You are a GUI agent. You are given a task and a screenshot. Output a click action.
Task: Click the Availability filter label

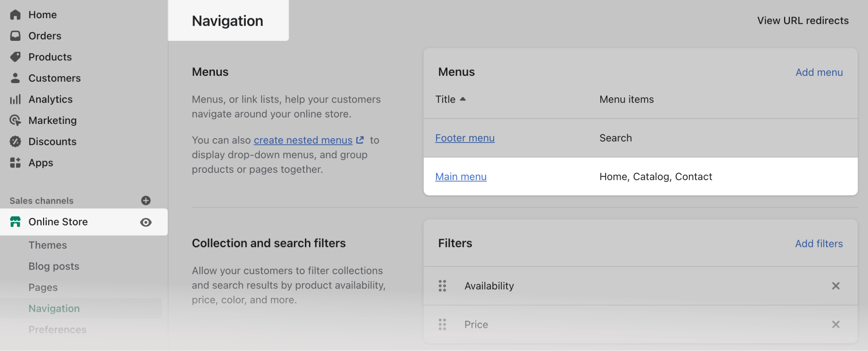[x=489, y=286]
